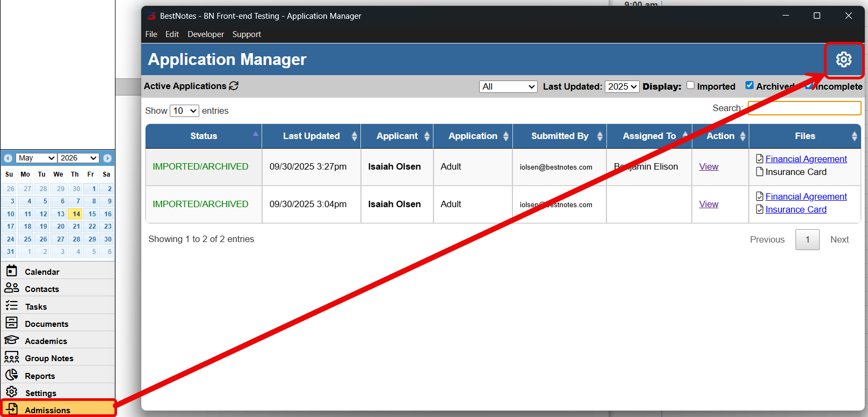Click the BestNotes app logo icon
The width and height of the screenshot is (868, 417).
pos(151,16)
